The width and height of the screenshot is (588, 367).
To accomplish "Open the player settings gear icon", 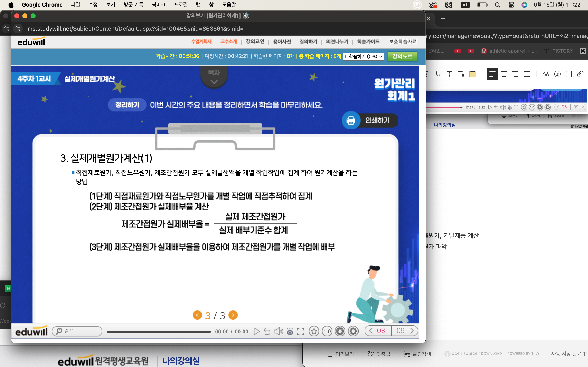I will (353, 331).
